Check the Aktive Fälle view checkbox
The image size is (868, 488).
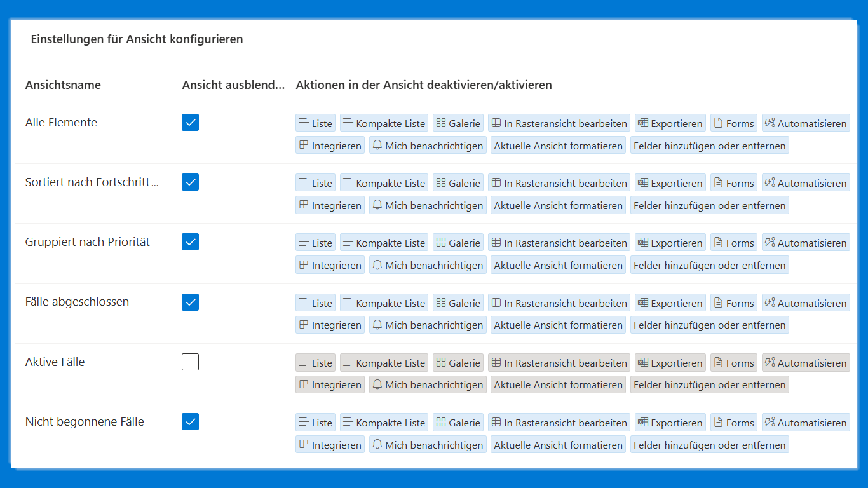coord(190,362)
